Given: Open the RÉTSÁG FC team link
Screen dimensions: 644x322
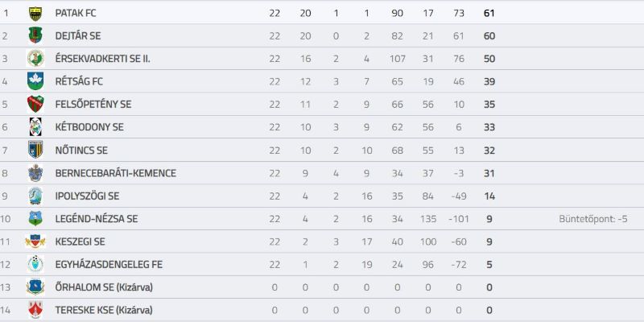Looking at the screenshot, I should [x=79, y=82].
